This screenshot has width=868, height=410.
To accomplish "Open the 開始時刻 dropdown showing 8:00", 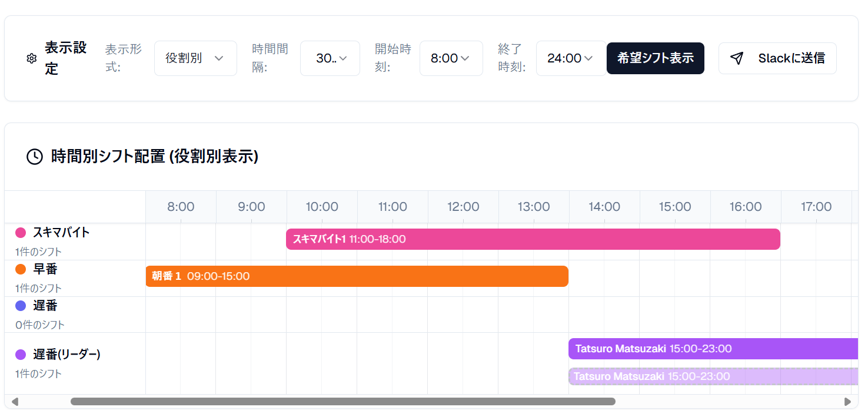I will point(451,58).
